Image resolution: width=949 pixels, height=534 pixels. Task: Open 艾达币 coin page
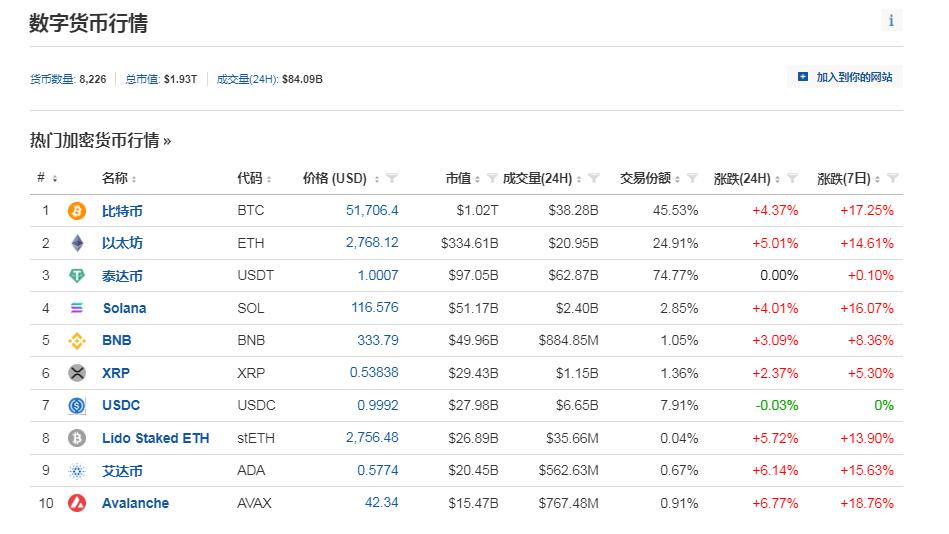[122, 471]
